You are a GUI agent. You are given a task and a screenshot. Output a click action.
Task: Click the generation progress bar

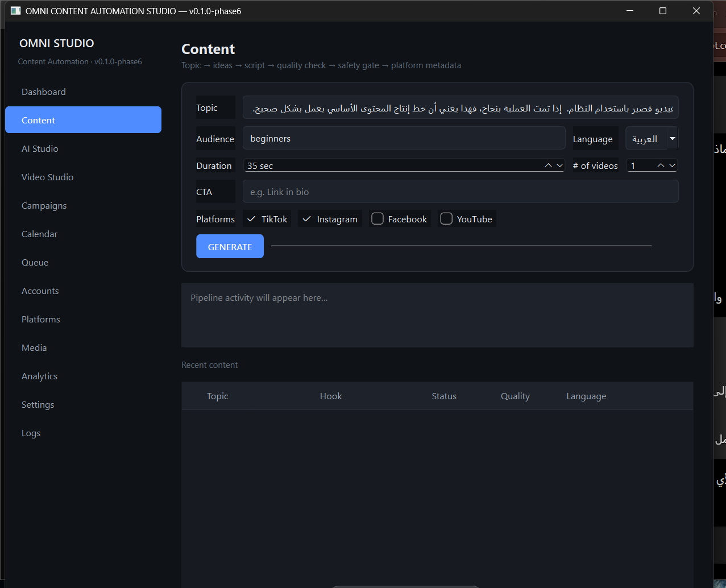[461, 246]
